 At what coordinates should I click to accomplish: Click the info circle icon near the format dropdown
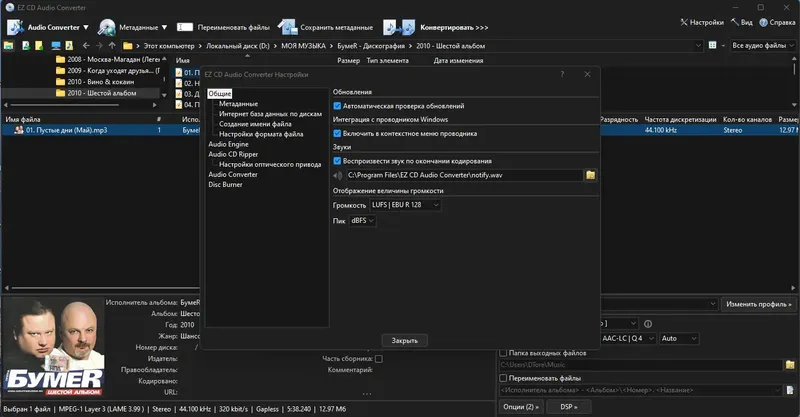(648, 324)
